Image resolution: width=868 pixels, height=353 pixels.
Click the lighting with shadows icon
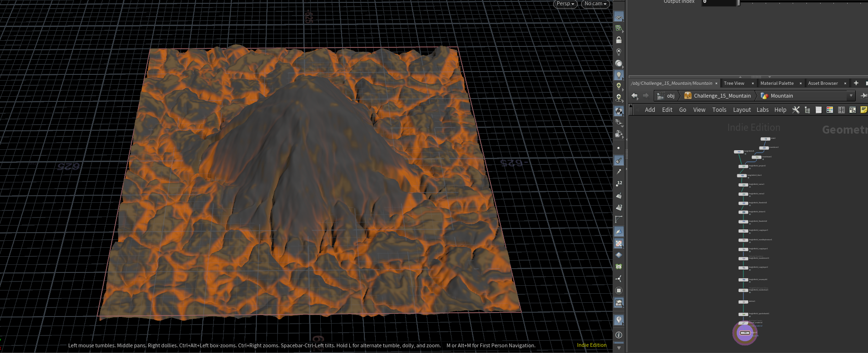[x=619, y=98]
